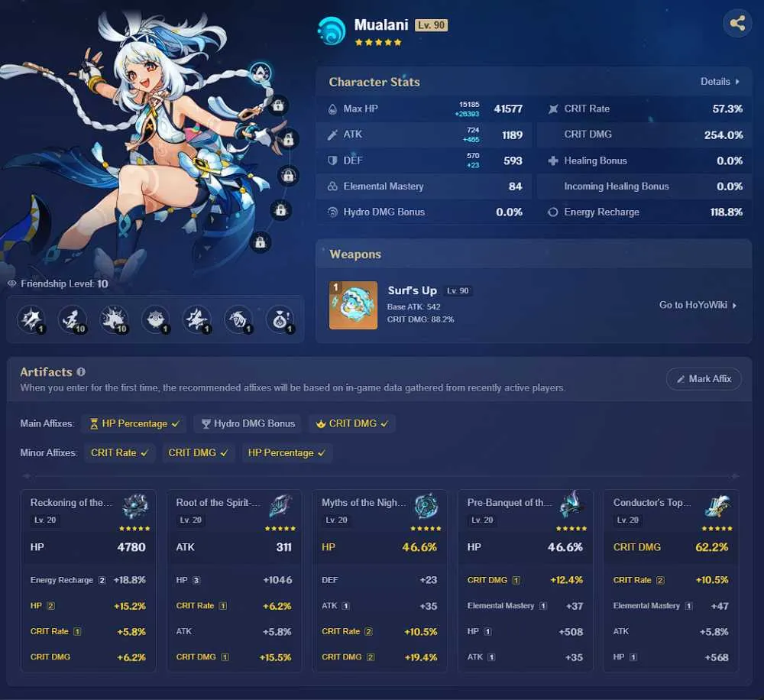The height and width of the screenshot is (700, 764).
Task: Click the Reckoning of the... flower artifact icon
Action: pos(135,507)
